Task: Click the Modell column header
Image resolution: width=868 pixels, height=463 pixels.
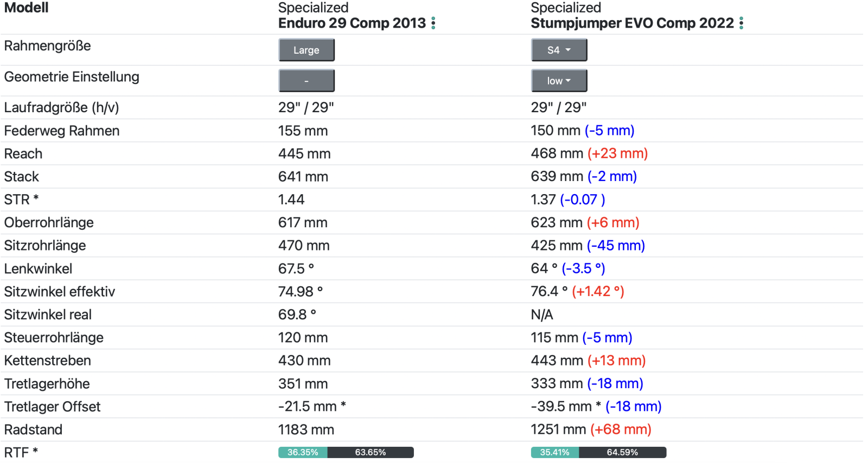Action: [x=26, y=8]
